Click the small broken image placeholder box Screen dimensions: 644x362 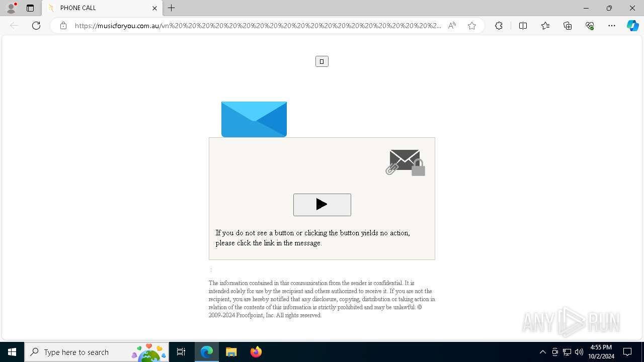coord(322,61)
